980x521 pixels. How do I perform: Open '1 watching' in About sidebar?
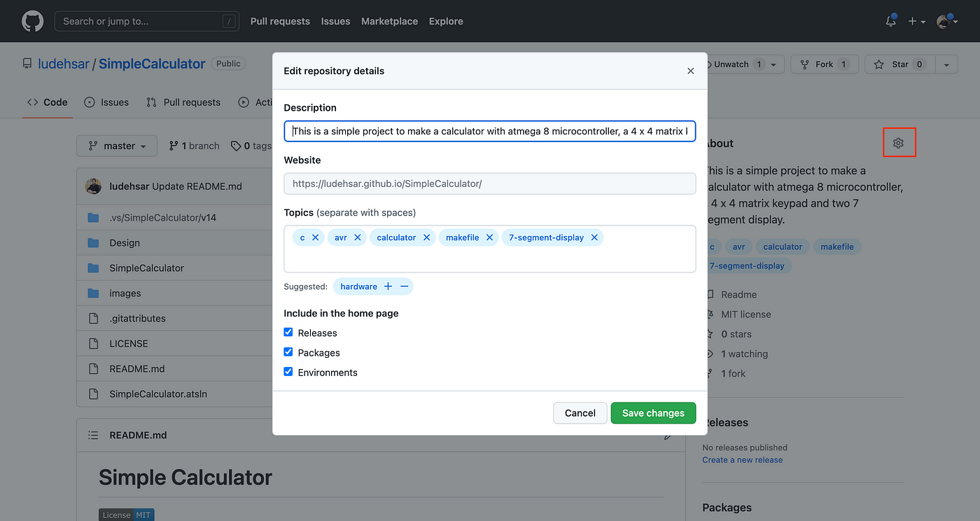(744, 354)
